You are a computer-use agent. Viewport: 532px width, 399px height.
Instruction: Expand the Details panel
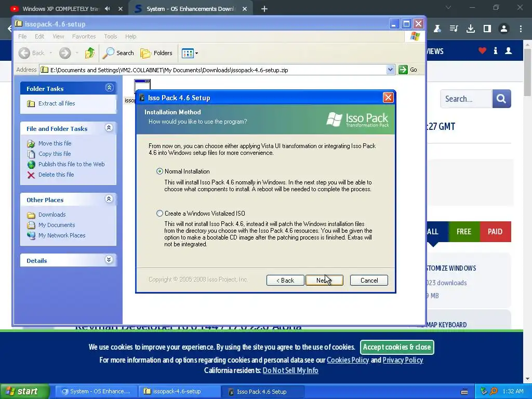click(109, 260)
